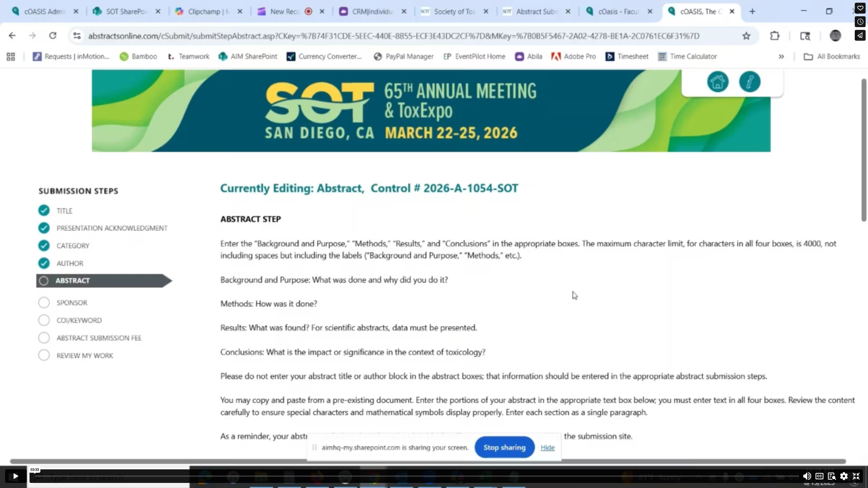The height and width of the screenshot is (488, 868).
Task: Click the Hide link in sharing bar
Action: pyautogui.click(x=547, y=448)
